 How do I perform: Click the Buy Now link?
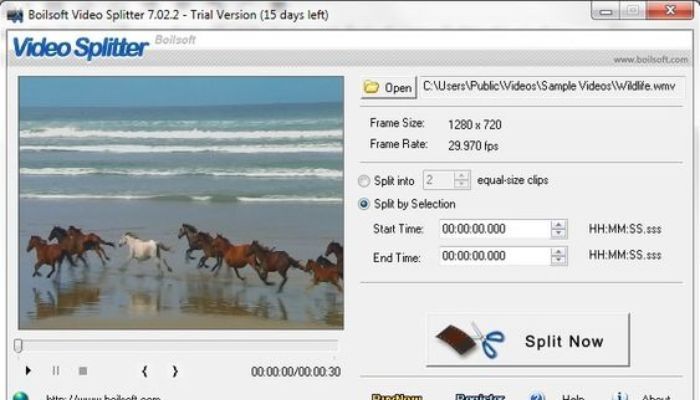[397, 397]
